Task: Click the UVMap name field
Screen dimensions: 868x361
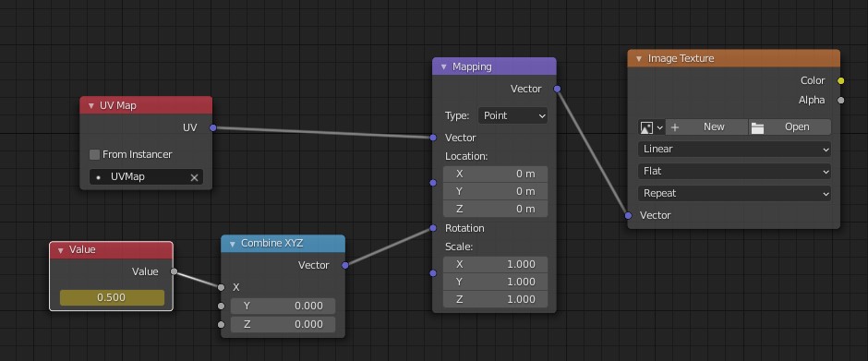Action: click(x=146, y=177)
